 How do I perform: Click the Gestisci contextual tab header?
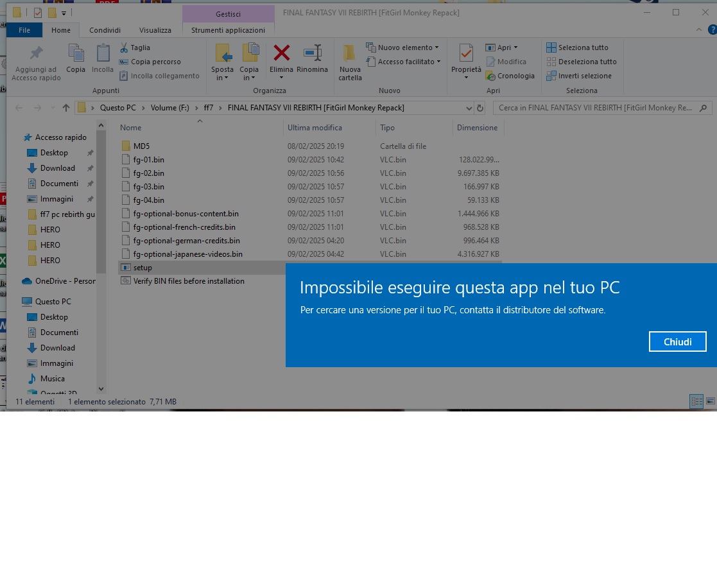click(x=228, y=14)
